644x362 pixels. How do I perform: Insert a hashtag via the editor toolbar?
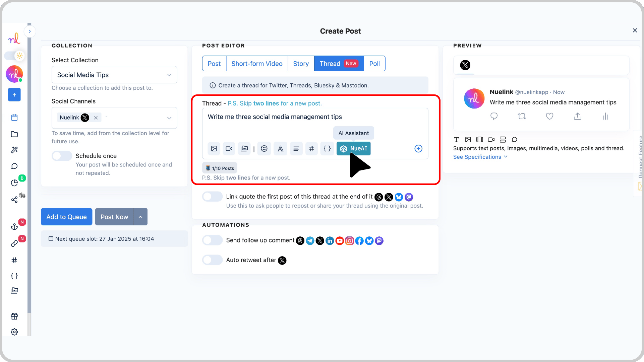coord(311,148)
